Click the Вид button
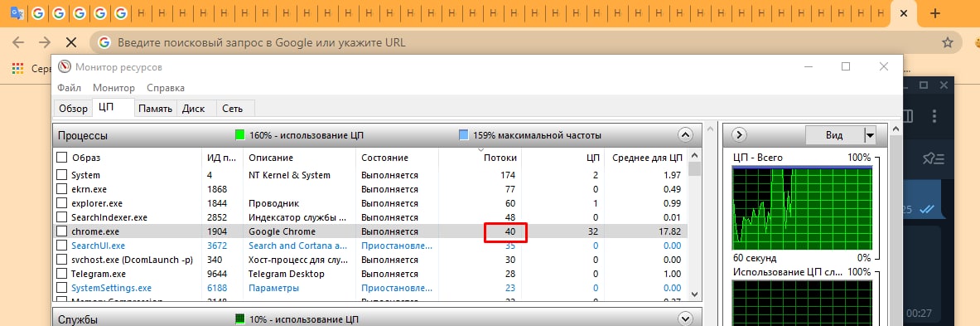Image resolution: width=980 pixels, height=326 pixels. click(x=834, y=135)
